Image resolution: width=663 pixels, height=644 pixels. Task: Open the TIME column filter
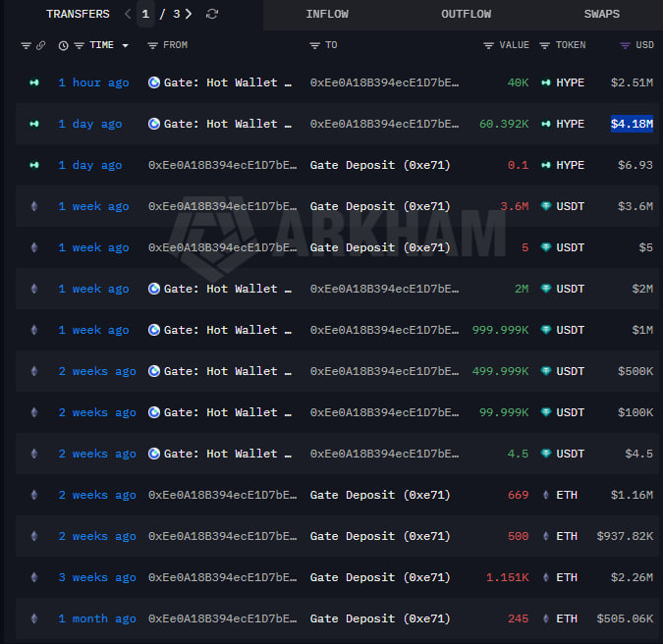tap(80, 45)
